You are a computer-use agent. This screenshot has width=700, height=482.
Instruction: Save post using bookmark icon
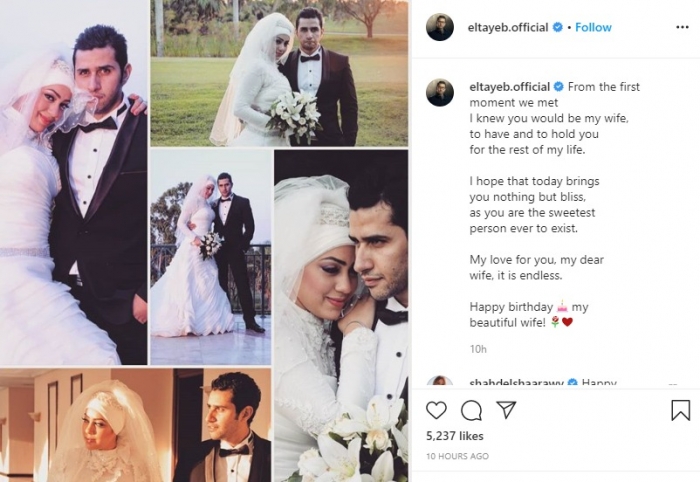pos(680,410)
